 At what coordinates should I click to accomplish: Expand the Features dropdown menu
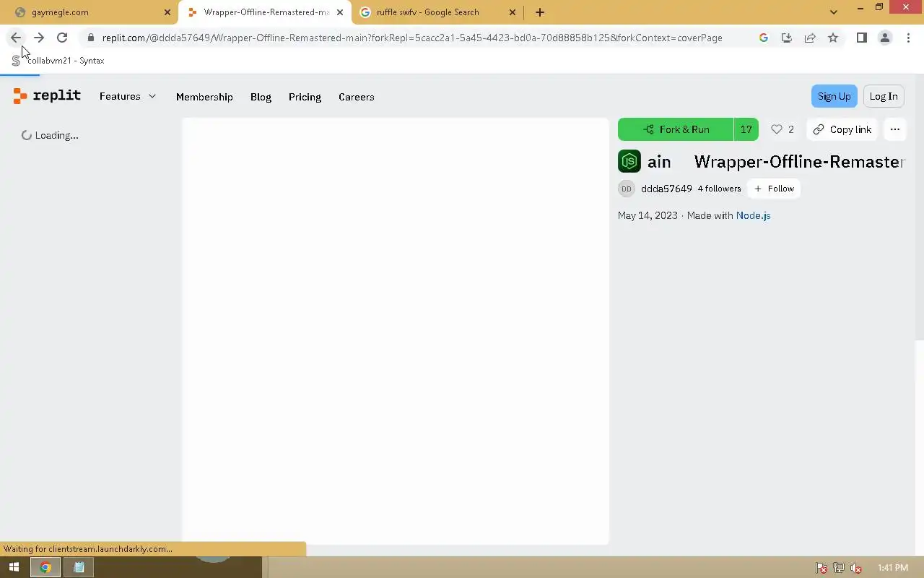pos(128,96)
